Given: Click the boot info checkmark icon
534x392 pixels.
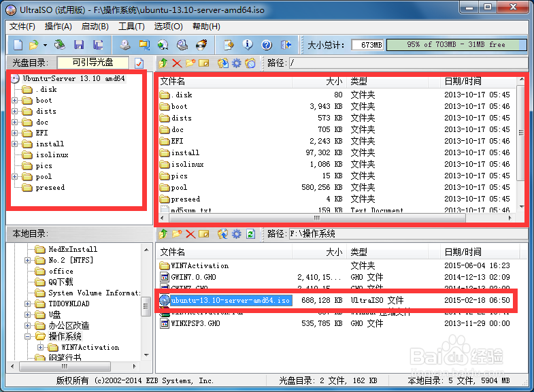Looking at the screenshot, I should tap(139, 63).
